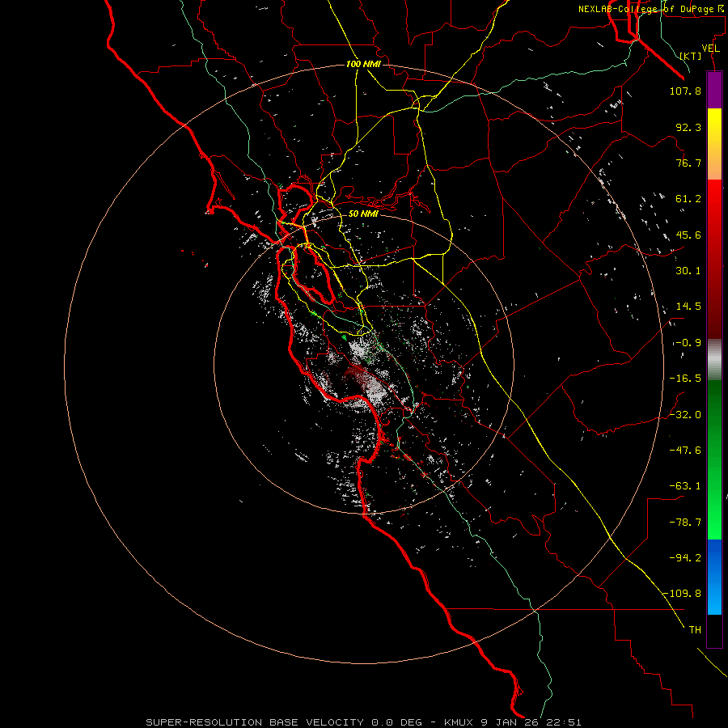Select the -63.1 velocity legend value
The image size is (728, 728).
coord(685,486)
